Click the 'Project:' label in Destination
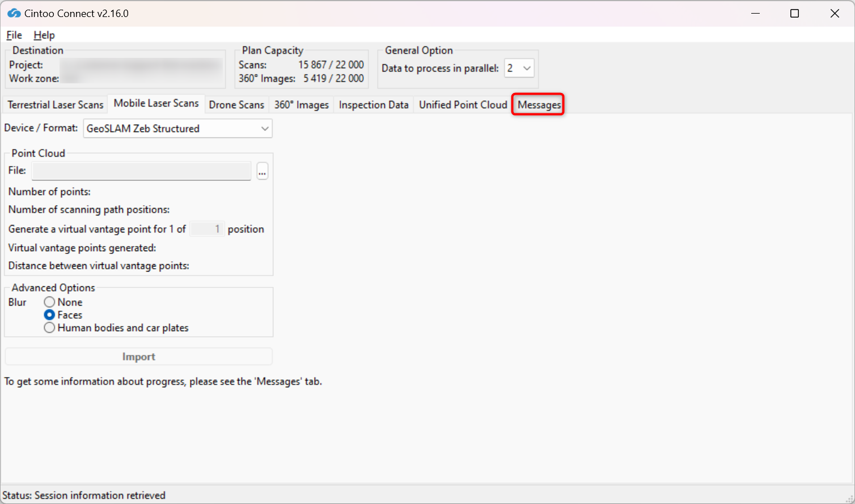Image resolution: width=855 pixels, height=504 pixels. 26,65
